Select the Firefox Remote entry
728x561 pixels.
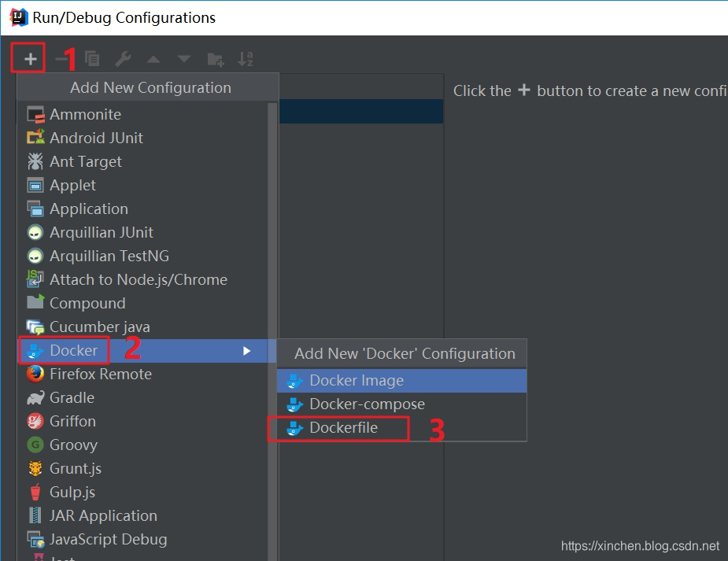pyautogui.click(x=142, y=374)
